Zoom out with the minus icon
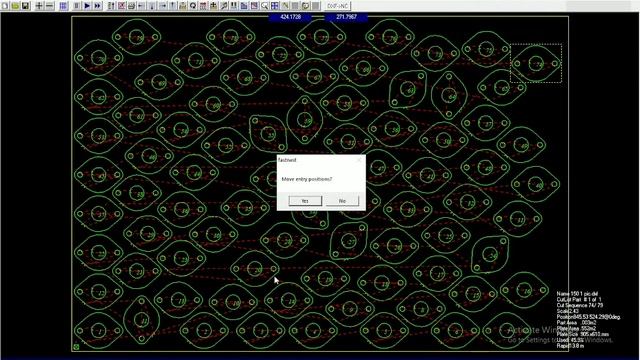 pyautogui.click(x=49, y=6)
